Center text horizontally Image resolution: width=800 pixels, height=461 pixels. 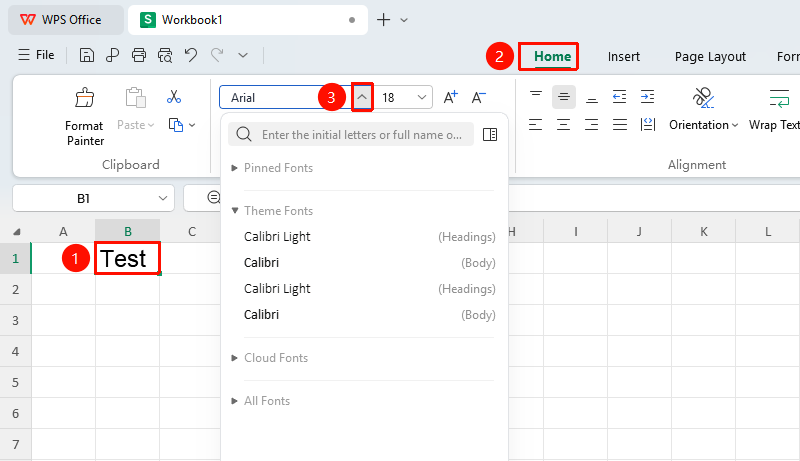coord(564,124)
